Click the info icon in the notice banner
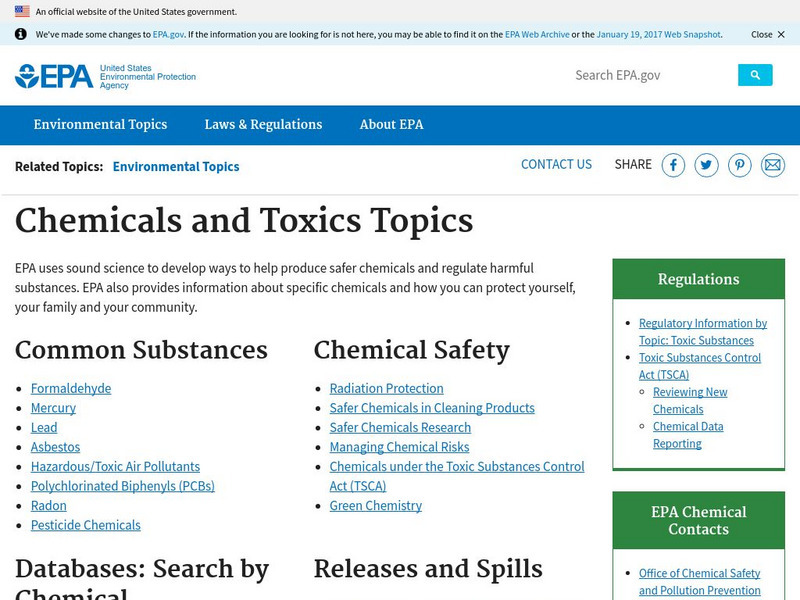The height and width of the screenshot is (600, 800). click(22, 34)
